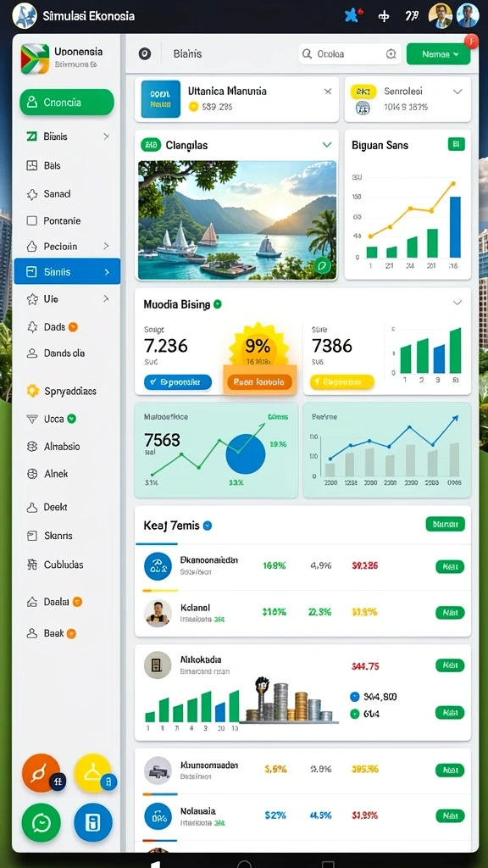Click the search icon in Ocolea field

coord(307,53)
